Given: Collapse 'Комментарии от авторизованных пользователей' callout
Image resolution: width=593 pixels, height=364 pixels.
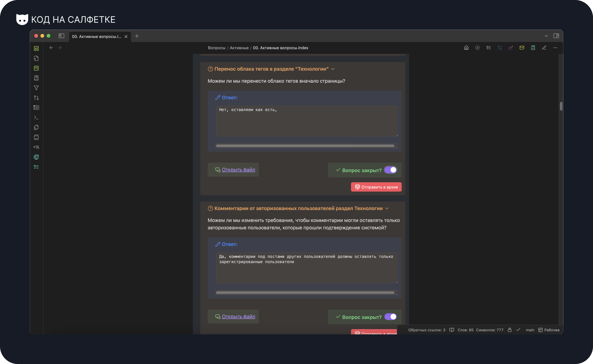Looking at the screenshot, I should (387, 209).
